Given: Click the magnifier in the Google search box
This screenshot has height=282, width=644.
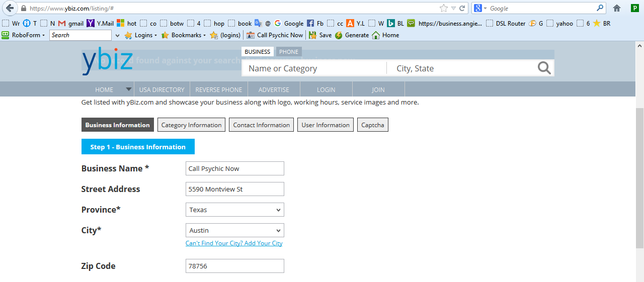Looking at the screenshot, I should [600, 8].
